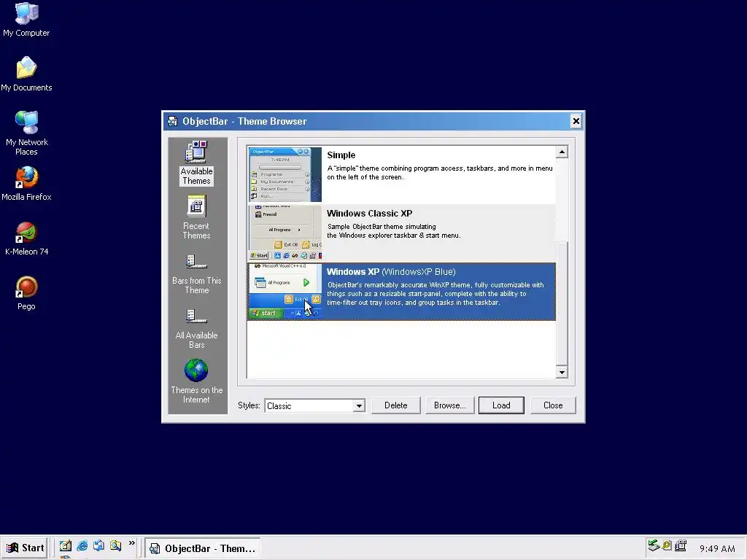This screenshot has width=747, height=560.
Task: Click scroll up arrow in theme list
Action: 562,152
